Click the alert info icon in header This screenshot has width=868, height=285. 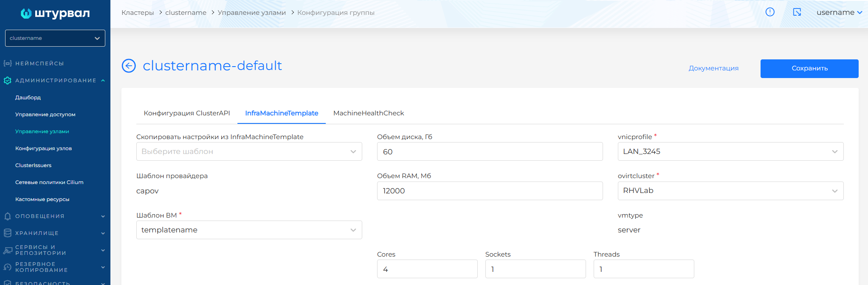770,12
